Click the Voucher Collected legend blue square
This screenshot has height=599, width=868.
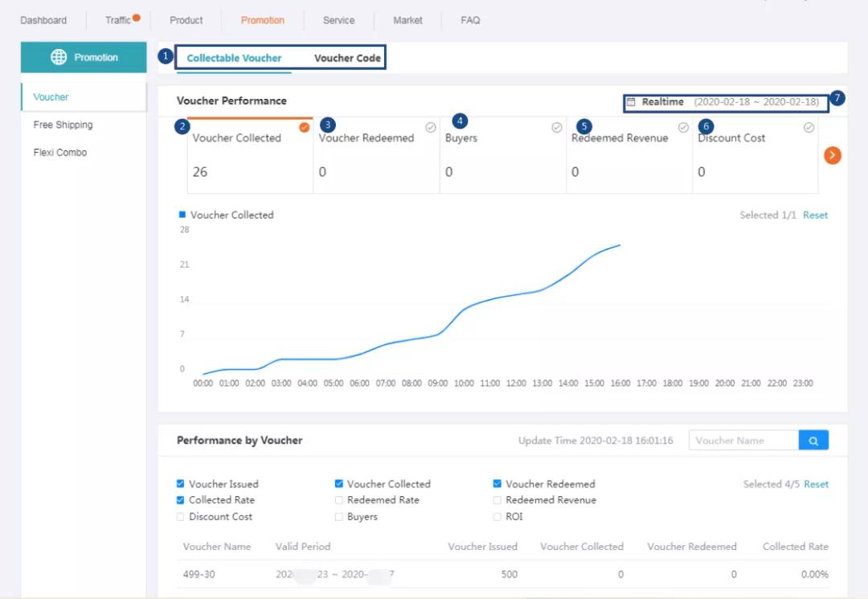coord(182,215)
